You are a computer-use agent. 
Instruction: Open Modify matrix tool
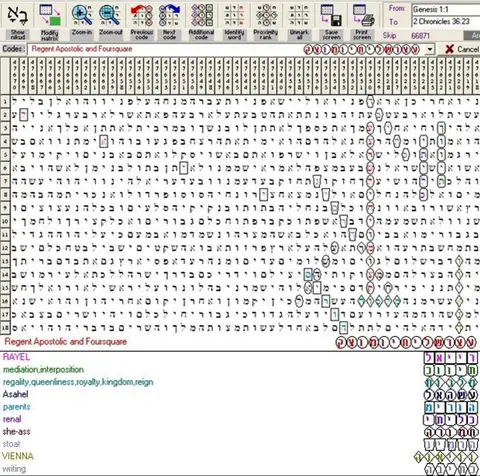pyautogui.click(x=50, y=15)
